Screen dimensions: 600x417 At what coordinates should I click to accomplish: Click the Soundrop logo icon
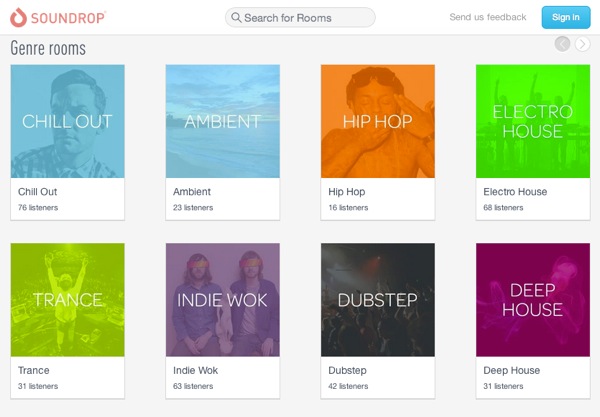(x=19, y=17)
